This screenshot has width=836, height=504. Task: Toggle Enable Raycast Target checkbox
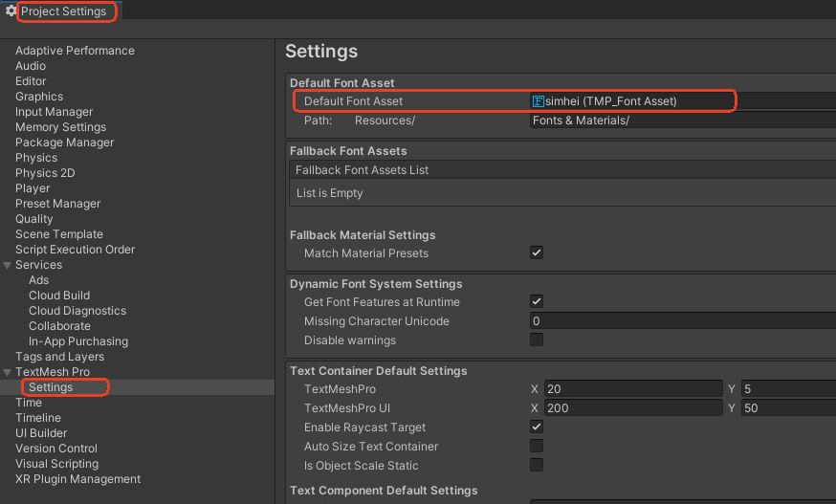coord(537,427)
